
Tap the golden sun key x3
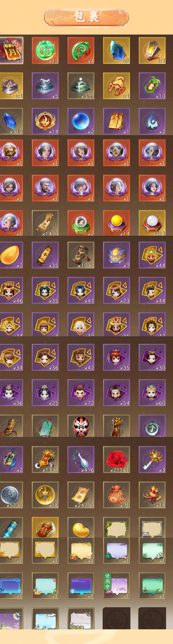pyautogui.click(x=152, y=460)
